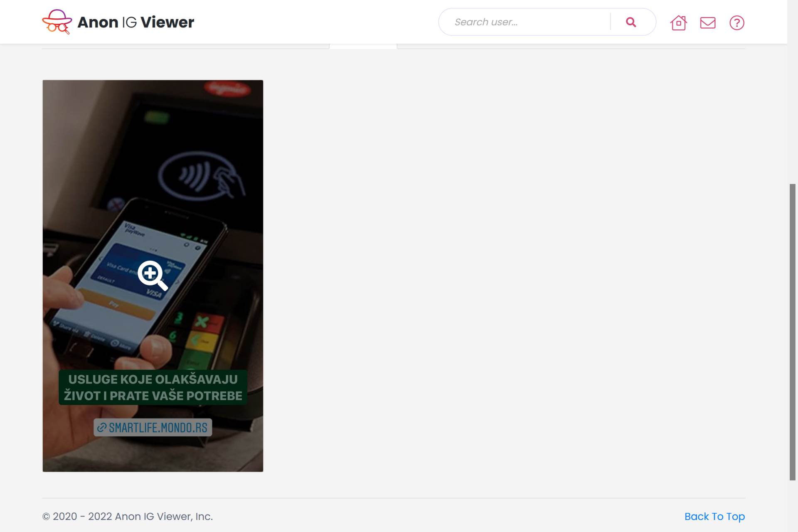Open contact via the envelope icon
The image size is (798, 532).
point(707,22)
